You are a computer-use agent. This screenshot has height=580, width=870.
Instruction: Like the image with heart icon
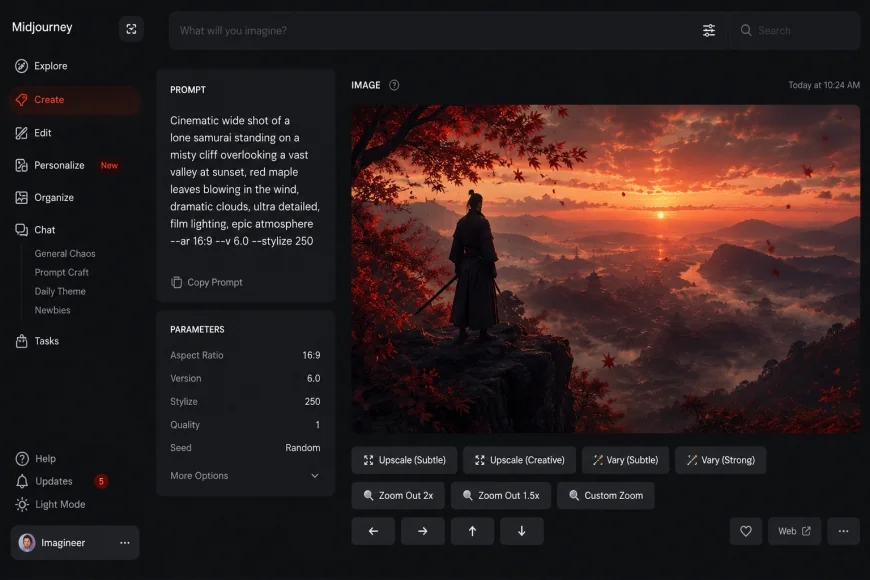point(746,531)
